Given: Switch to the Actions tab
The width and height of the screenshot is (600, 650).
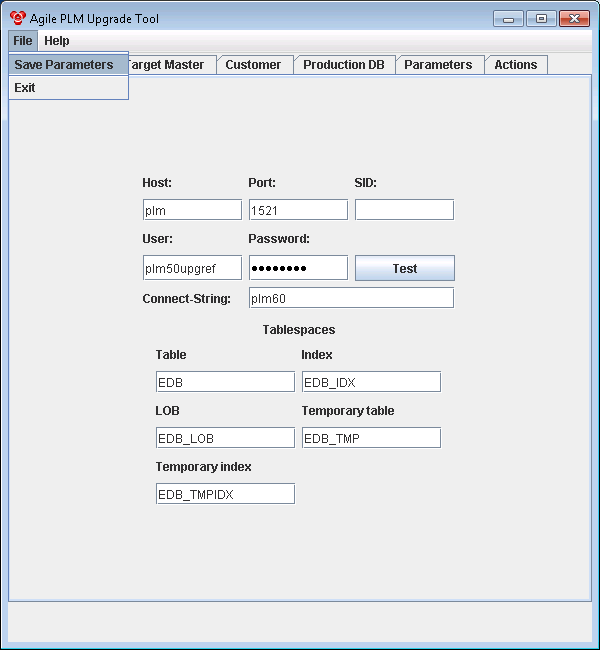Looking at the screenshot, I should pos(516,65).
